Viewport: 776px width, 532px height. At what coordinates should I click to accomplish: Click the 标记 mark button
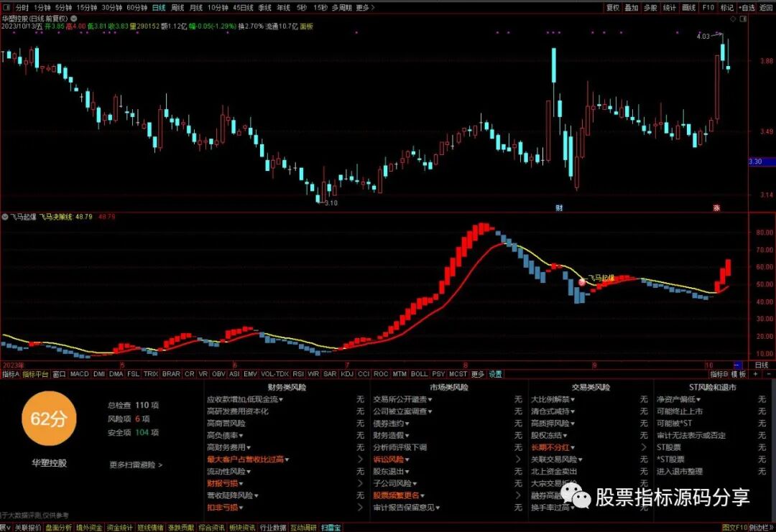pos(727,8)
